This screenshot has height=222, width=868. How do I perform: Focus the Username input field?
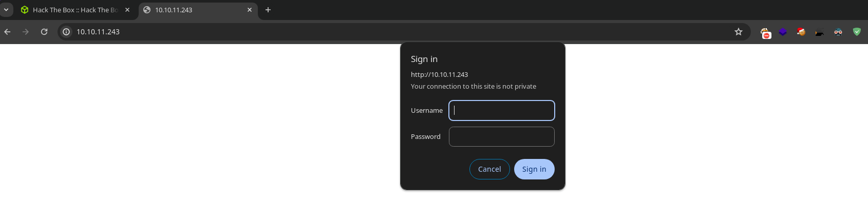(502, 110)
